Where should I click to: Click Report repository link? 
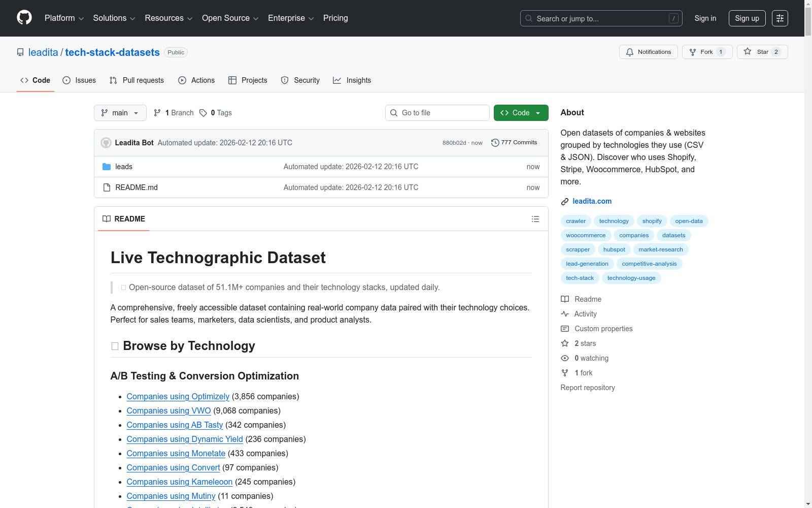point(588,388)
